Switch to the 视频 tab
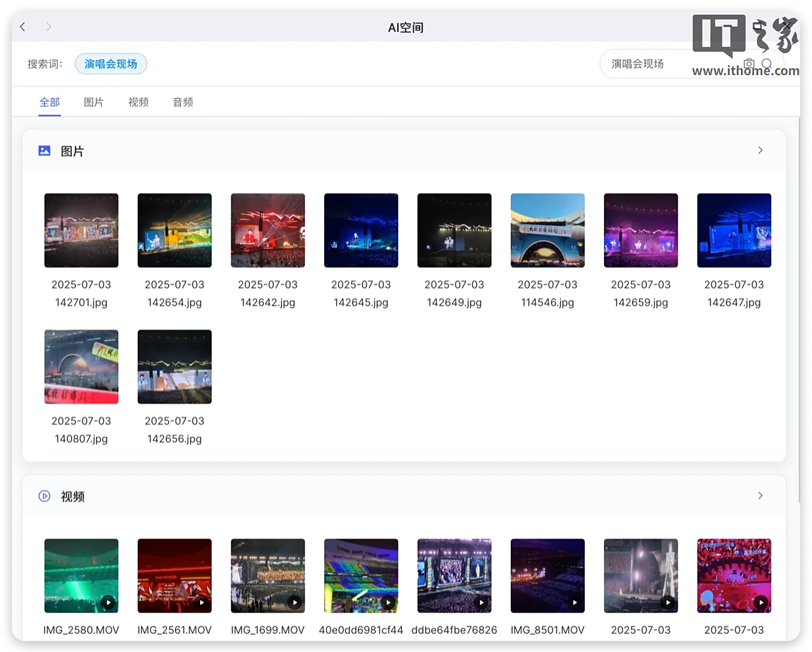 coord(138,102)
